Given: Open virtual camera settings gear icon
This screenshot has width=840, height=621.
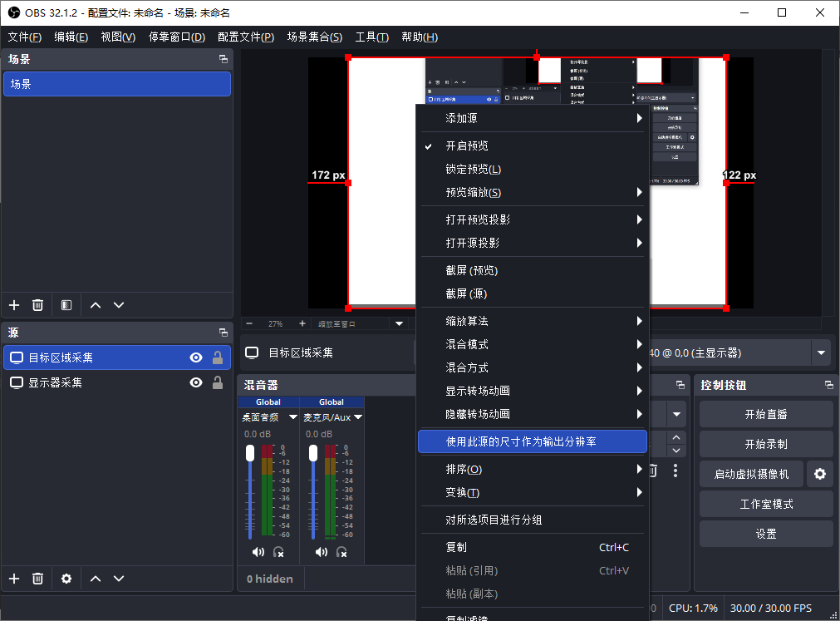Looking at the screenshot, I should (819, 474).
